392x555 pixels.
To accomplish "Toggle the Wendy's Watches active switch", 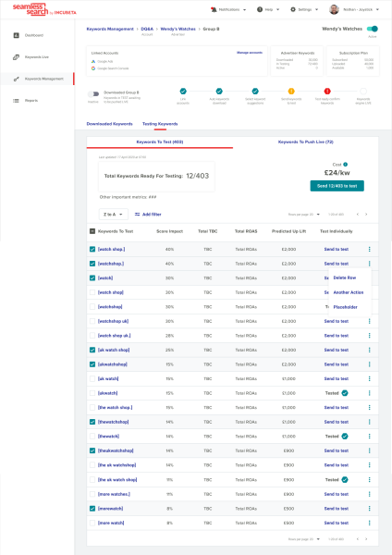I will click(x=373, y=29).
